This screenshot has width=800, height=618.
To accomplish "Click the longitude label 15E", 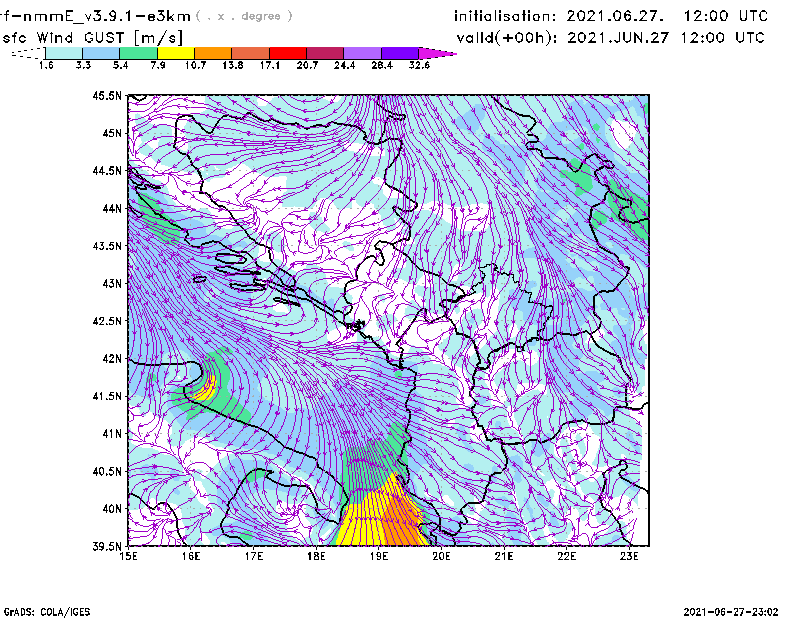I will [x=128, y=557].
